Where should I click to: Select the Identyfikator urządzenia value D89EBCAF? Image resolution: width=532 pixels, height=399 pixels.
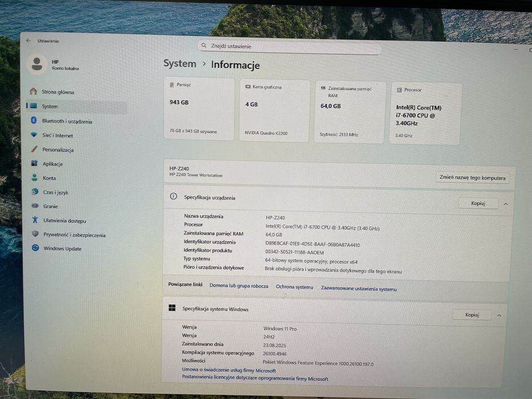pos(312,245)
